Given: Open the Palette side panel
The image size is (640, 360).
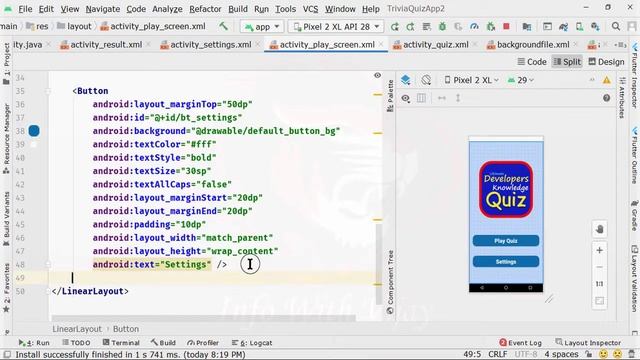Looking at the screenshot, I should [390, 96].
